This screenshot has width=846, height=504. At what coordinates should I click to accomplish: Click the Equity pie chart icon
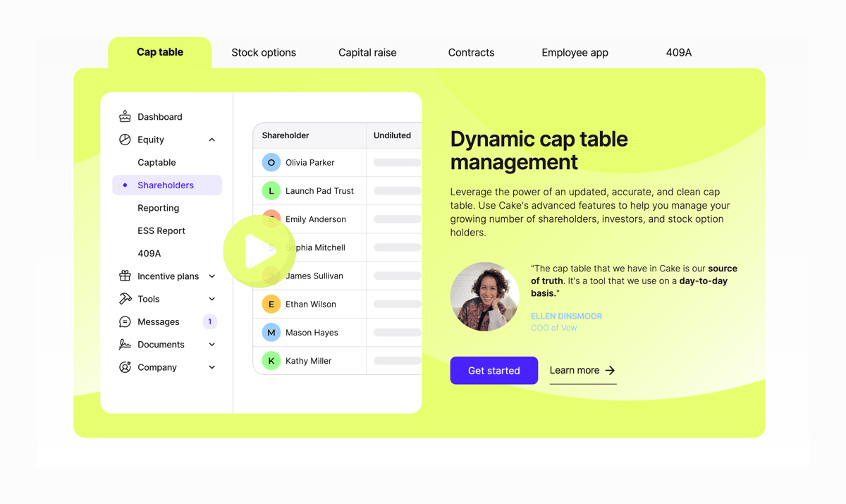click(125, 139)
